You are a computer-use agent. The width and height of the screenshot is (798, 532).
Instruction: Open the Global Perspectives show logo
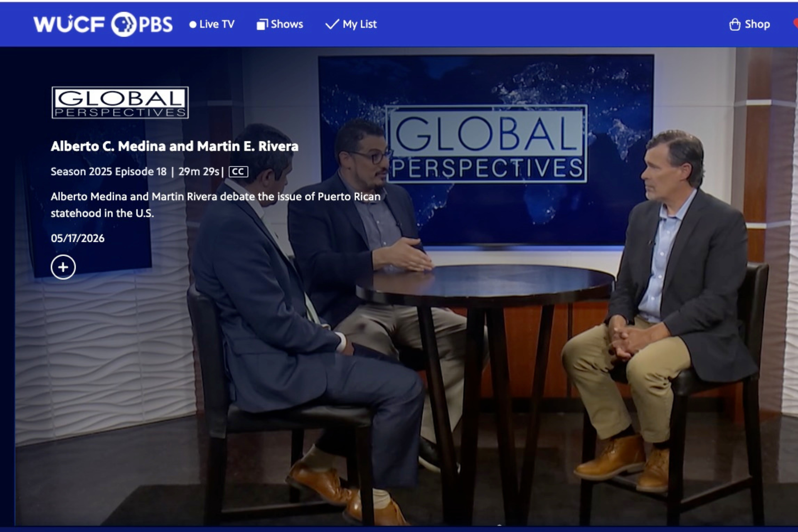[120, 102]
